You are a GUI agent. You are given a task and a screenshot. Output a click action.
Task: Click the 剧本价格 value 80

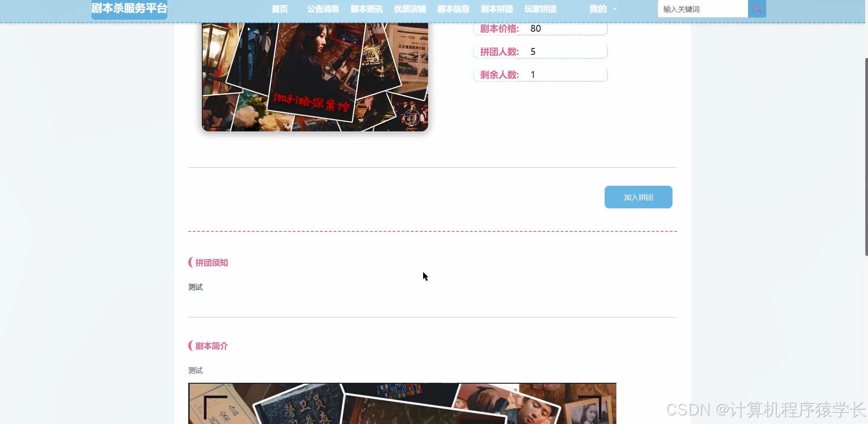tap(536, 29)
